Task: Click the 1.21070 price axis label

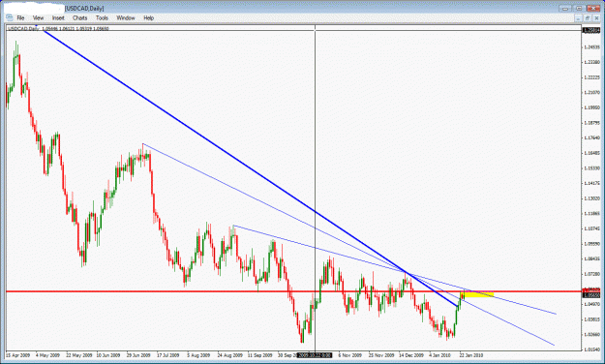Action: pos(591,93)
